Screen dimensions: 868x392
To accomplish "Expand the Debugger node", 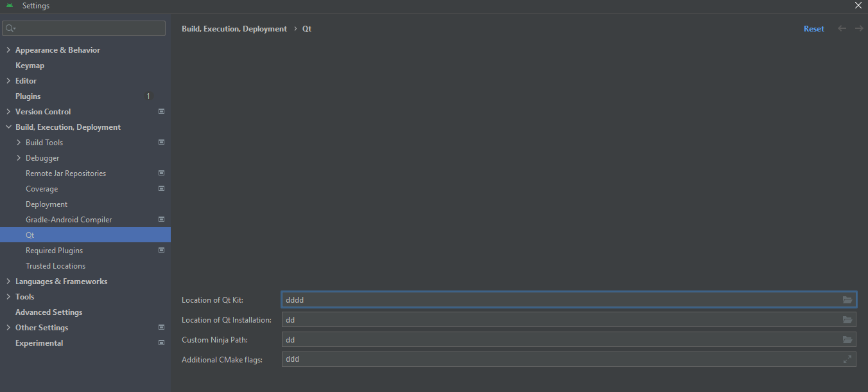I will pos(19,158).
